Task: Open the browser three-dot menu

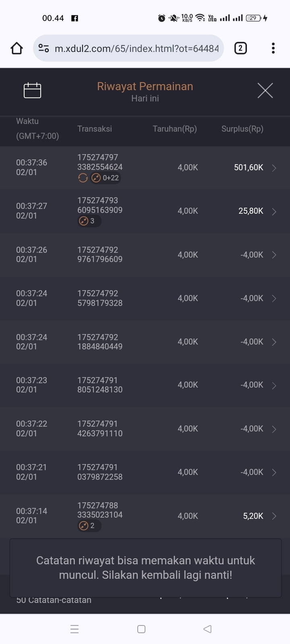Action: (x=273, y=48)
